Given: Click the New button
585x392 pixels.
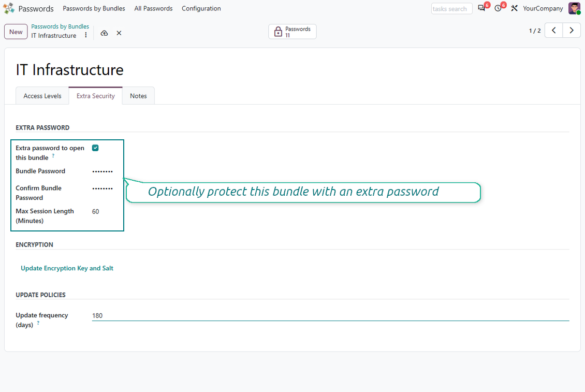Looking at the screenshot, I should pos(16,32).
